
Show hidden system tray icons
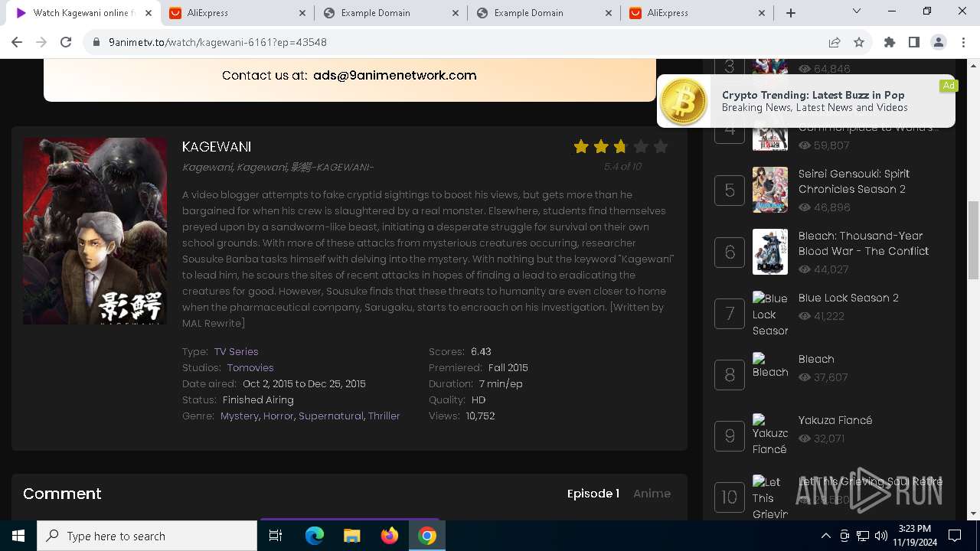tap(825, 536)
